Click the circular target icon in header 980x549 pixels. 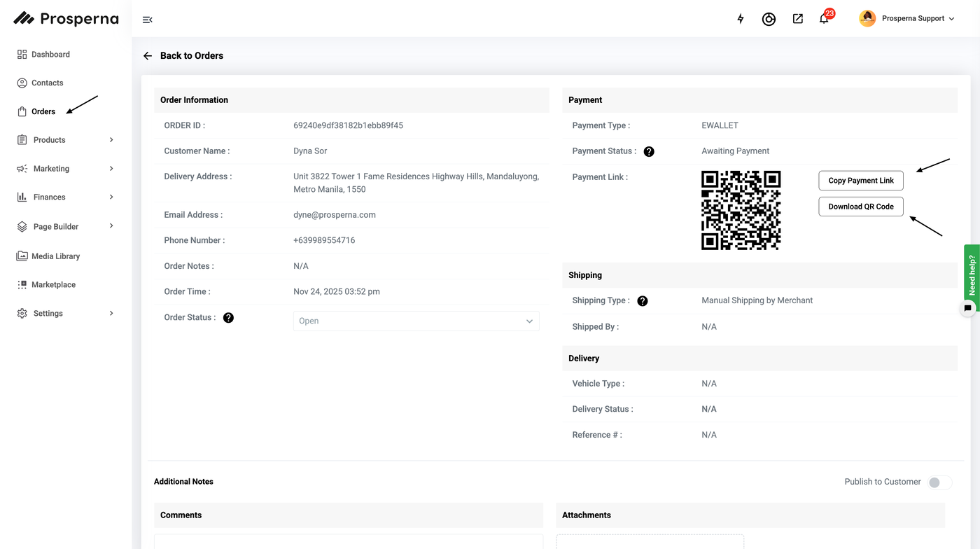click(x=769, y=19)
